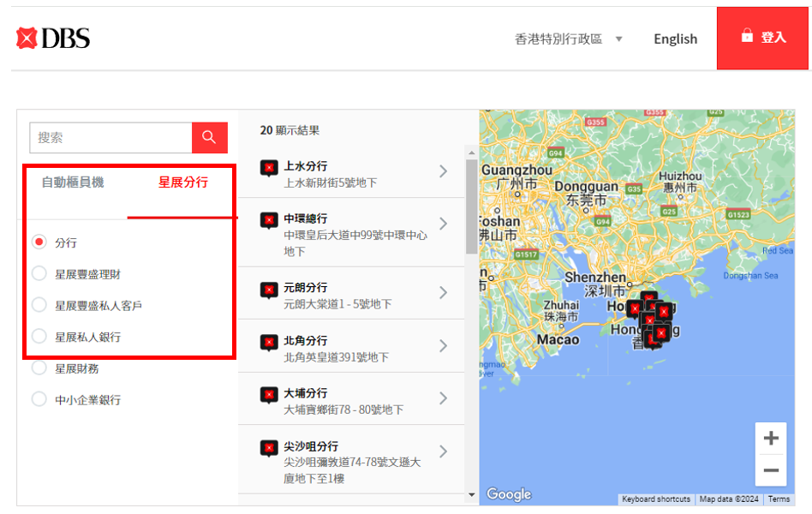Click the map zoom out minus button
The width and height of the screenshot is (812, 514).
(x=771, y=470)
